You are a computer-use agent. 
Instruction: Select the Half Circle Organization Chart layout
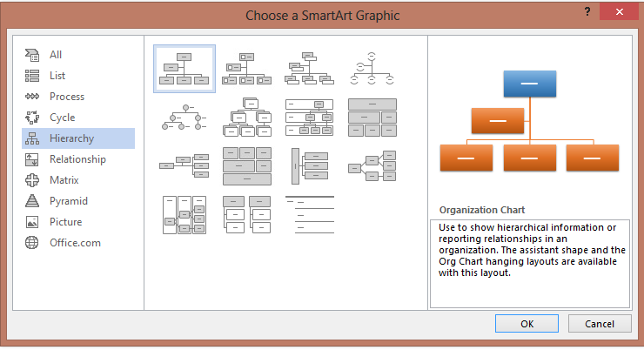[372, 68]
